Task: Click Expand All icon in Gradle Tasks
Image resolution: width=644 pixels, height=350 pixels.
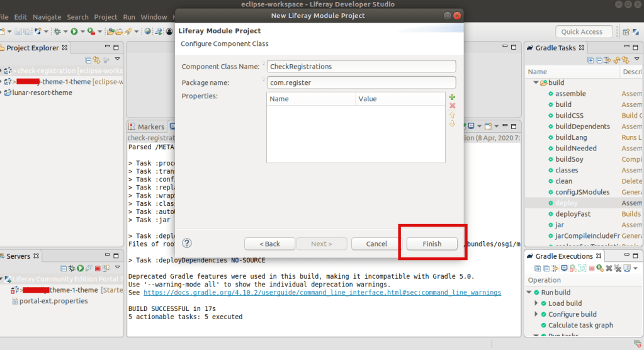Action: click(590, 60)
